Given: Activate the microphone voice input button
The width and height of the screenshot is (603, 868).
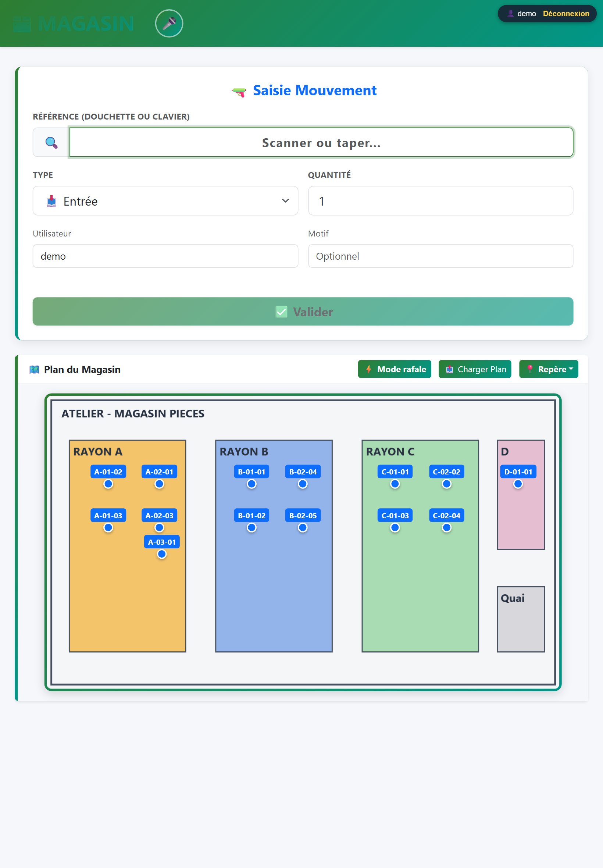Looking at the screenshot, I should point(169,24).
